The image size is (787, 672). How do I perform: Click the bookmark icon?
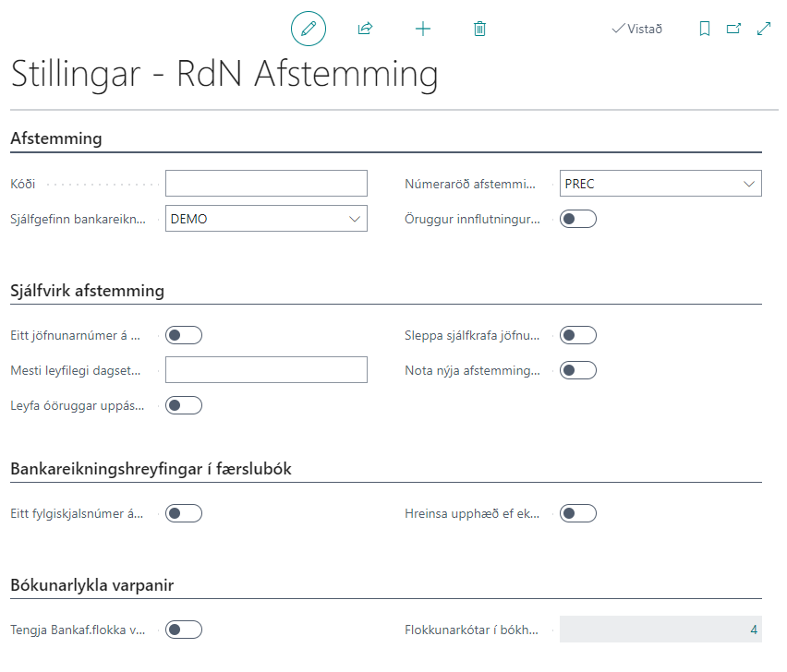tap(704, 29)
